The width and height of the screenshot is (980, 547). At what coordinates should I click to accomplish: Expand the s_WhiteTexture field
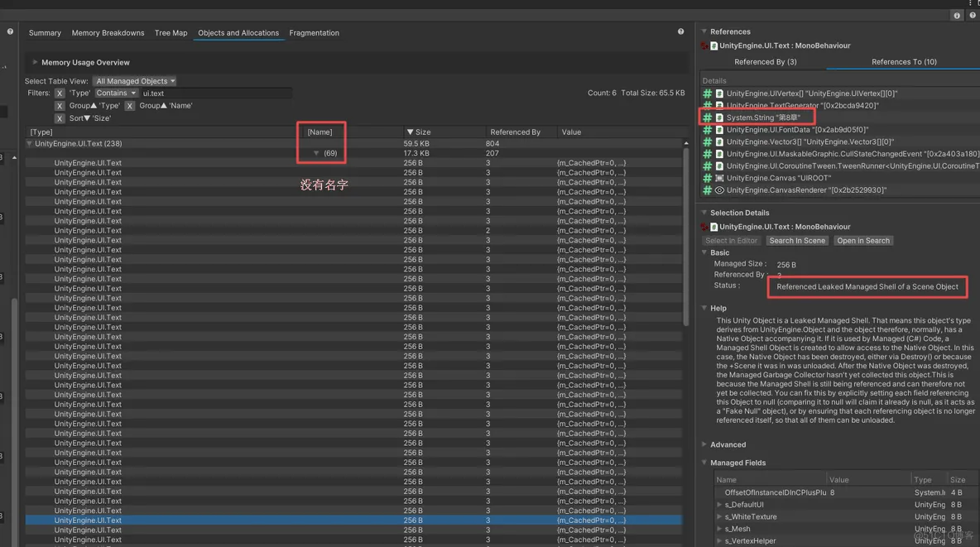(x=719, y=517)
